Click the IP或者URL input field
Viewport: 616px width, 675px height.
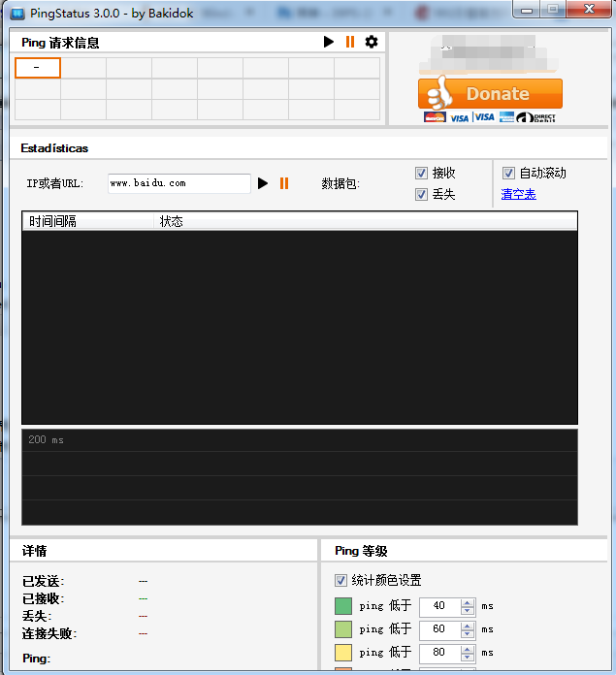(179, 183)
